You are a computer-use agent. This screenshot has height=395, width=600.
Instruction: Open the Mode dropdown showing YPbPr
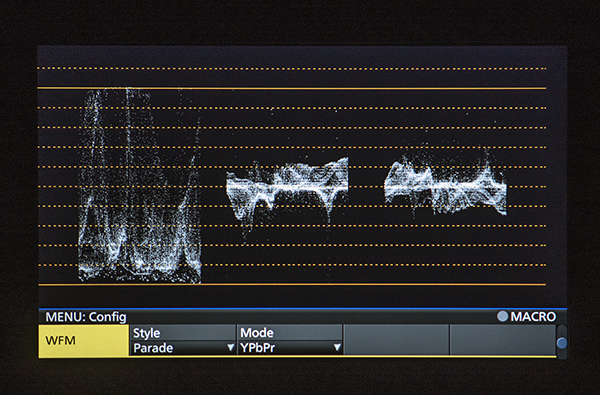pos(290,348)
